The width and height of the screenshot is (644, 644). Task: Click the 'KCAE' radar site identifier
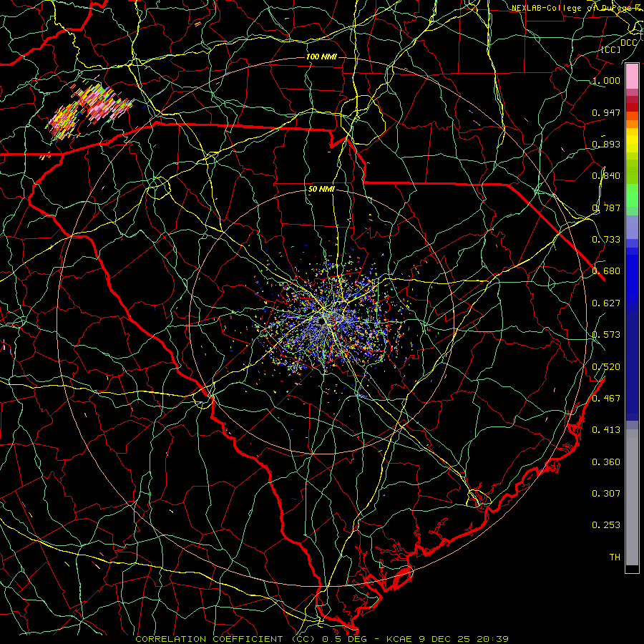pos(399,639)
